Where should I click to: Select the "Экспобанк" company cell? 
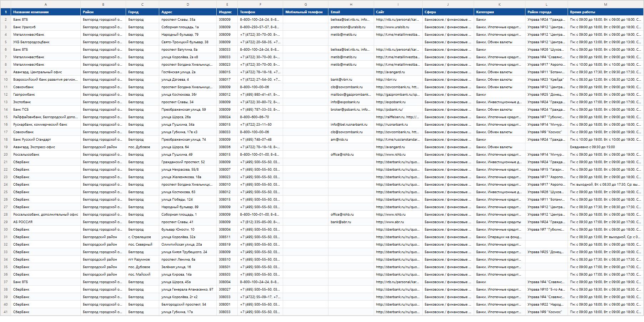point(46,102)
